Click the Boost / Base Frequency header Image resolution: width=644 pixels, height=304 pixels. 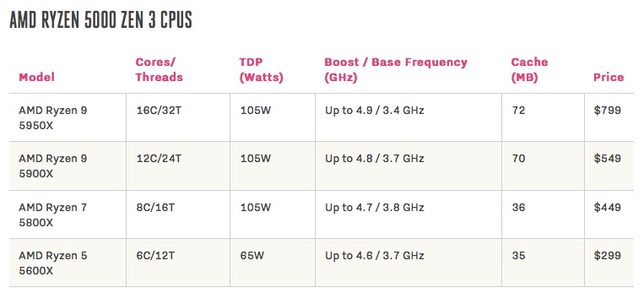[396, 69]
